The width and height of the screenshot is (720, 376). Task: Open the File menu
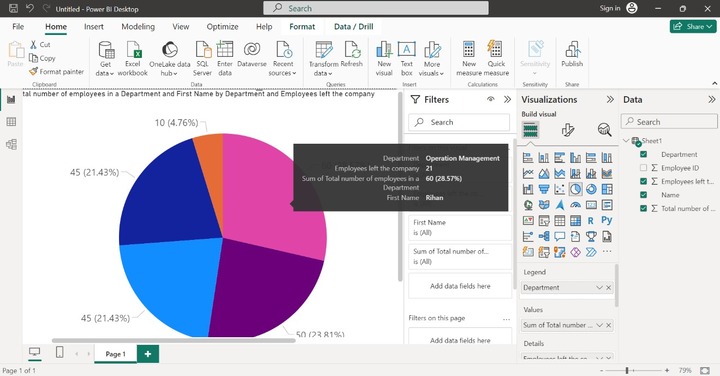click(18, 27)
